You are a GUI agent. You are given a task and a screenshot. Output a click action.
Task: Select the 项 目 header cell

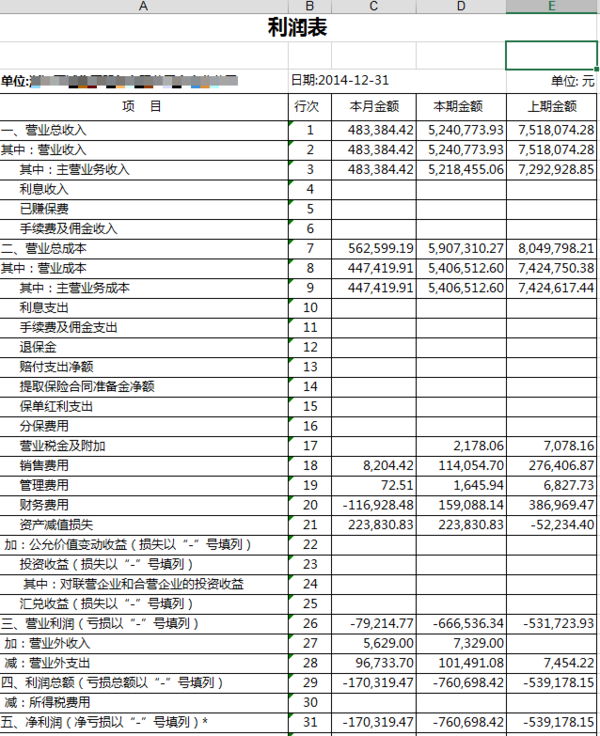144,107
